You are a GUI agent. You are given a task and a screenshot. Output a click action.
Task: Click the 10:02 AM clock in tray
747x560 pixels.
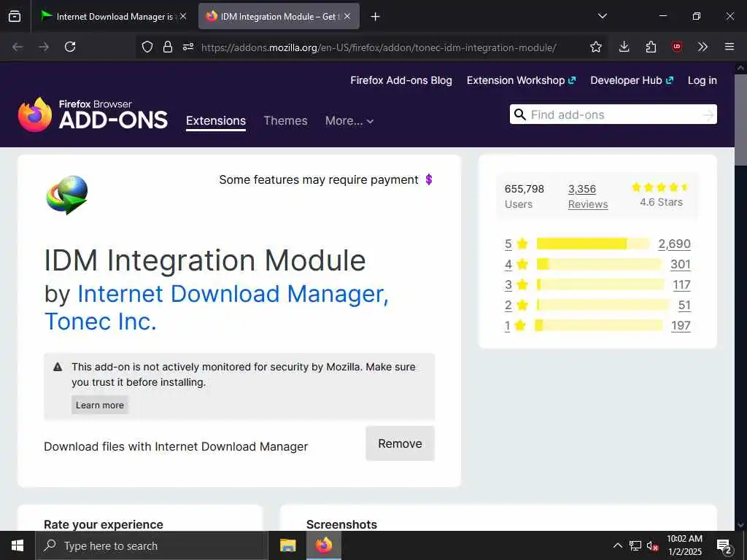(684, 539)
